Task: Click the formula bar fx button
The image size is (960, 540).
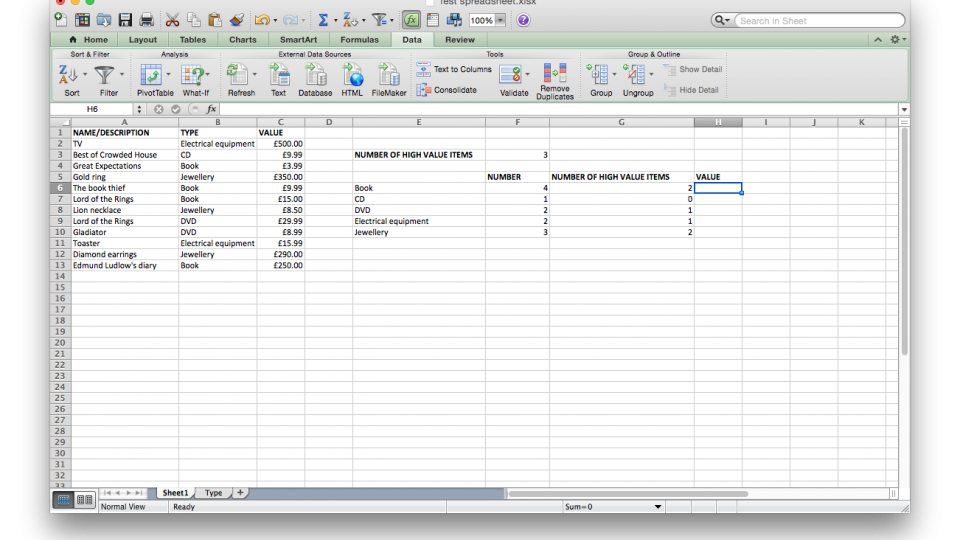Action: click(211, 109)
